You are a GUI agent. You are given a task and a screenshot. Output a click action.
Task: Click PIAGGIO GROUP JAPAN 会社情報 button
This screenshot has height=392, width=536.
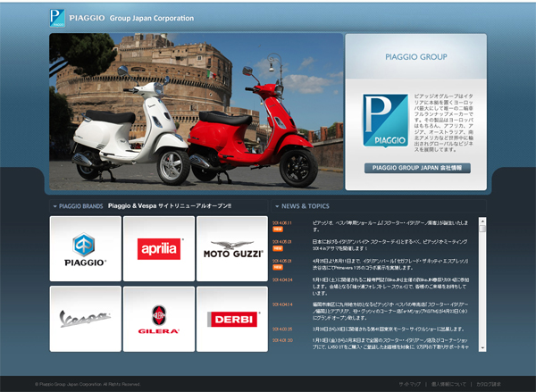click(x=417, y=168)
